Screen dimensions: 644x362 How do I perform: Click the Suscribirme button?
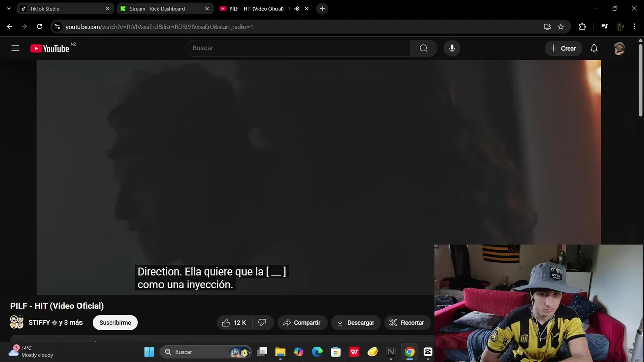[x=115, y=323]
